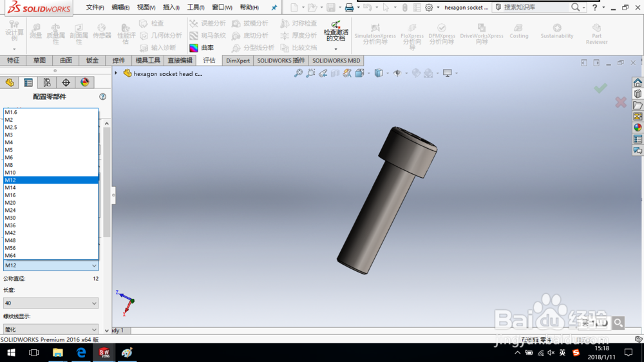The height and width of the screenshot is (362, 644).
Task: Select highlighted M12 option
Action: [51, 180]
